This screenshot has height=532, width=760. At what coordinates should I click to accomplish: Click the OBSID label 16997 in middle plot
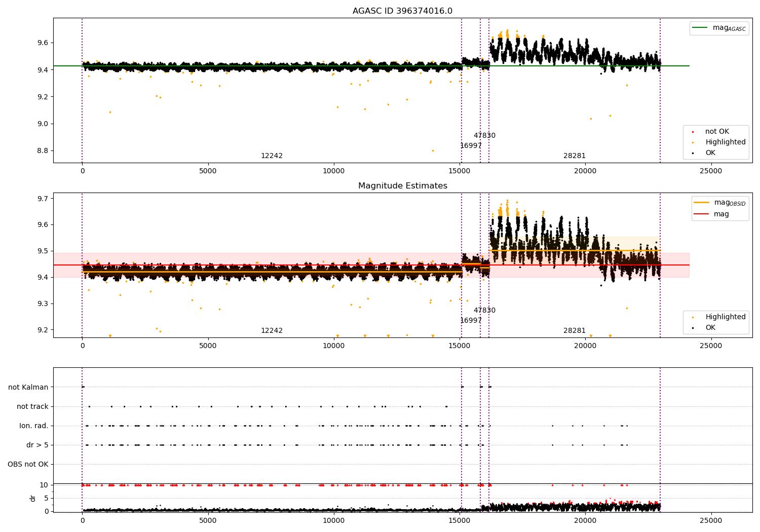click(x=471, y=321)
